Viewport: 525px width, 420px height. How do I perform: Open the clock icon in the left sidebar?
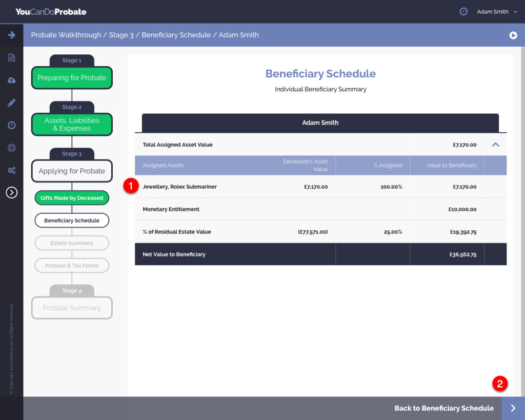tap(11, 125)
